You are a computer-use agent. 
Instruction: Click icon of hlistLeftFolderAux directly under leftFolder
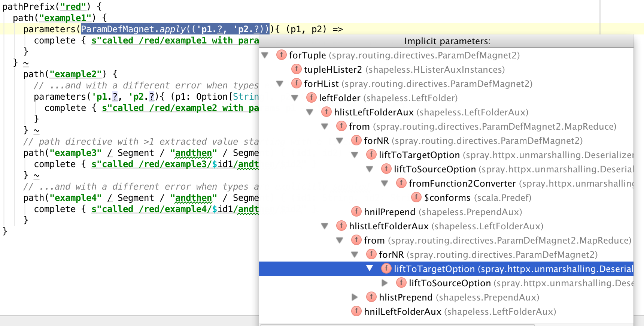pyautogui.click(x=326, y=112)
